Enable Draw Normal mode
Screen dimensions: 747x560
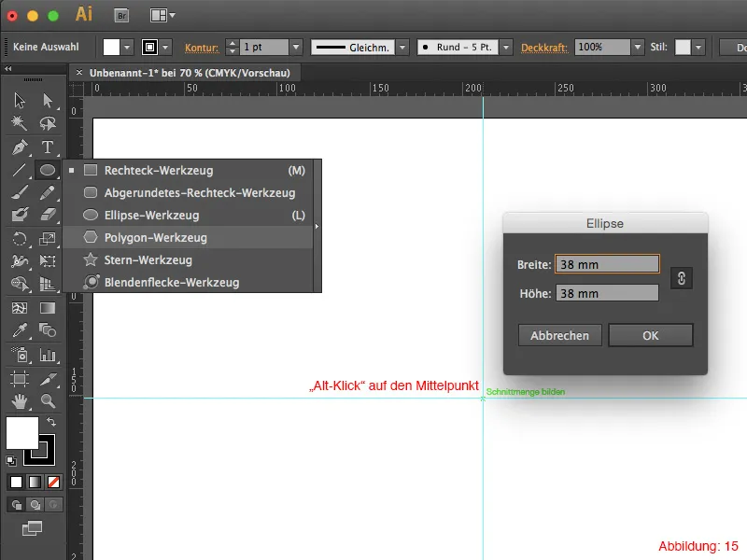(17, 504)
